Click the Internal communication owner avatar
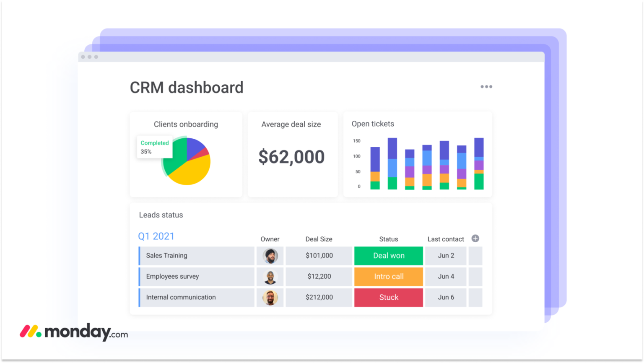The height and width of the screenshot is (363, 644). pos(270,298)
